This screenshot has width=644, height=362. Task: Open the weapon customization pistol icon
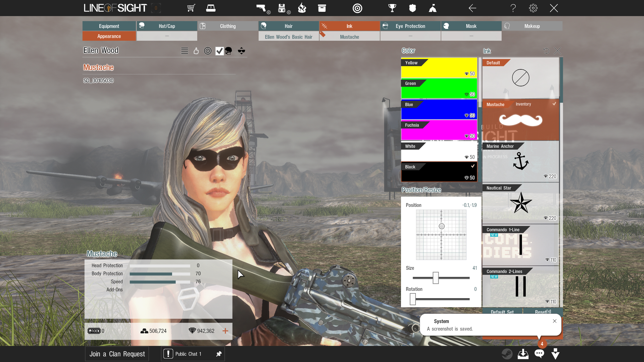[262, 8]
